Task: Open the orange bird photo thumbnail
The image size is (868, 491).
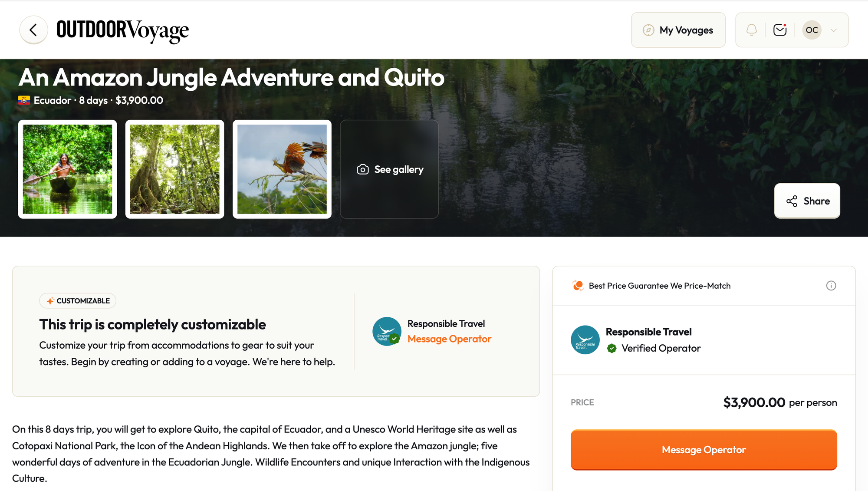Action: (x=282, y=169)
